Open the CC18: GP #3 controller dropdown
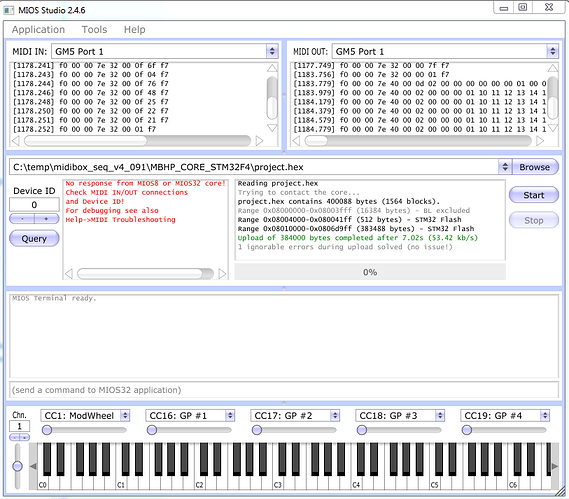 point(440,416)
